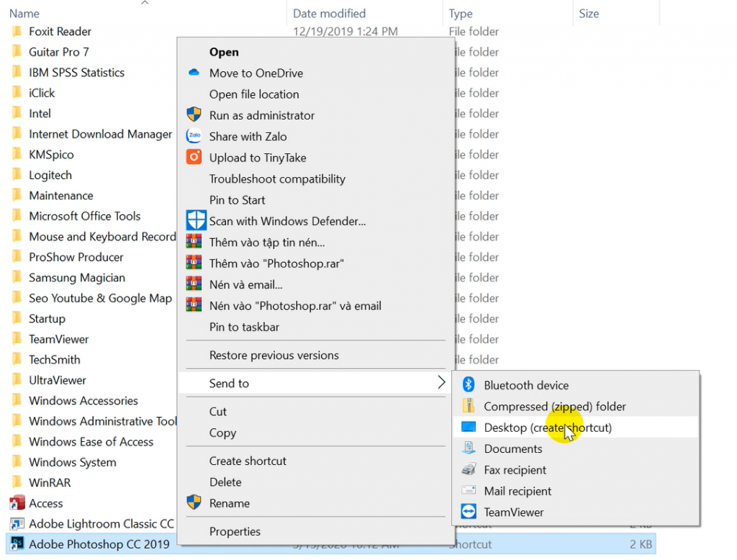Click the TeamViewer icon in Send to submenu
Screen dimensions: 737x560
pos(469,512)
